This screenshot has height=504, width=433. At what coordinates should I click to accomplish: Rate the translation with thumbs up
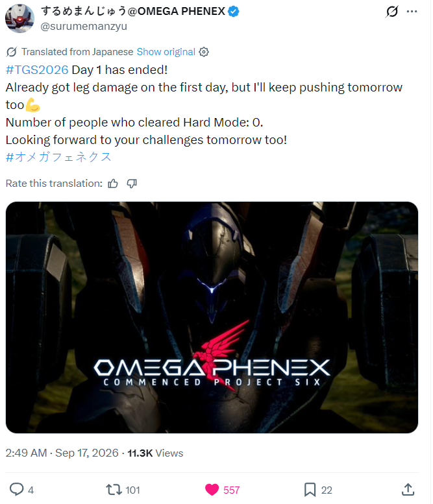[112, 184]
